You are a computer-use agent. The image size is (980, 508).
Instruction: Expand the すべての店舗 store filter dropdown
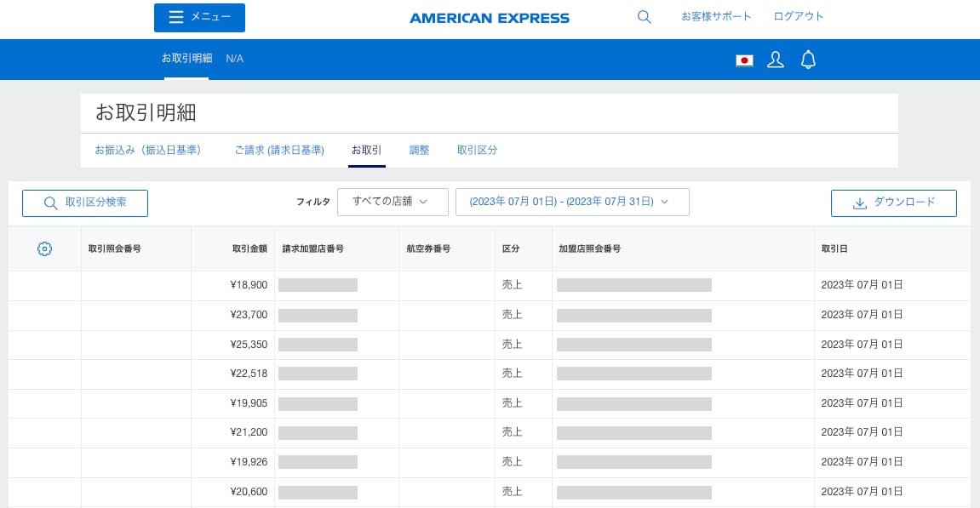coord(393,202)
